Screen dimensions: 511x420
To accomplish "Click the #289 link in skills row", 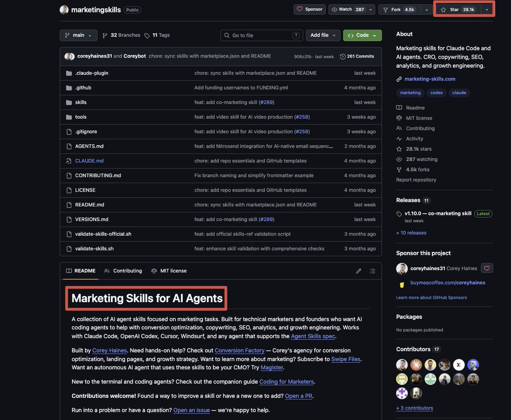I will point(267,102).
